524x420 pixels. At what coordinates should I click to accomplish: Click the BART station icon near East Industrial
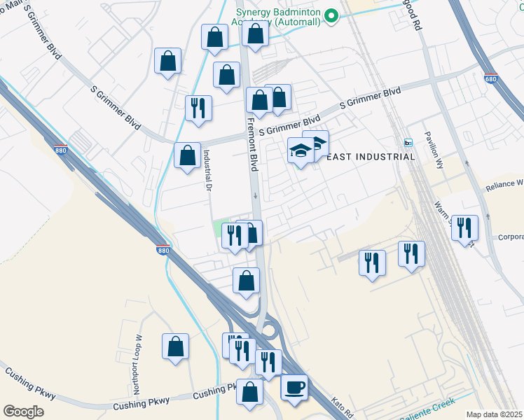tap(408, 142)
